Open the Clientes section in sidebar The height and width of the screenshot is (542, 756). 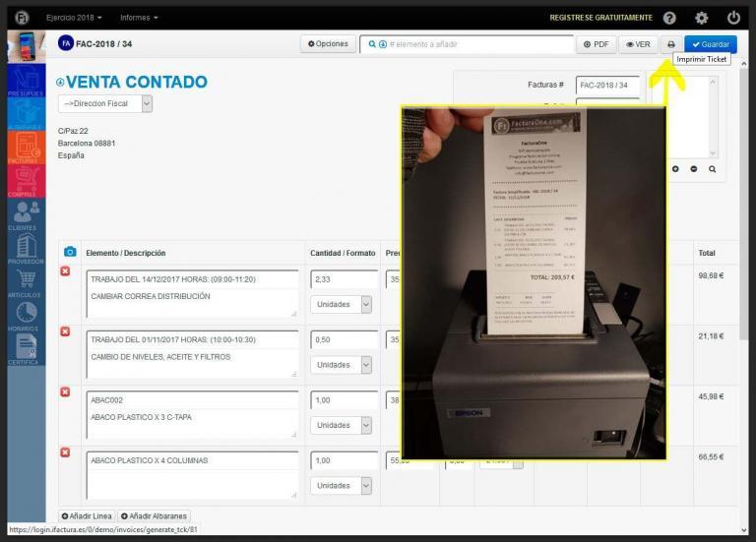coord(27,214)
